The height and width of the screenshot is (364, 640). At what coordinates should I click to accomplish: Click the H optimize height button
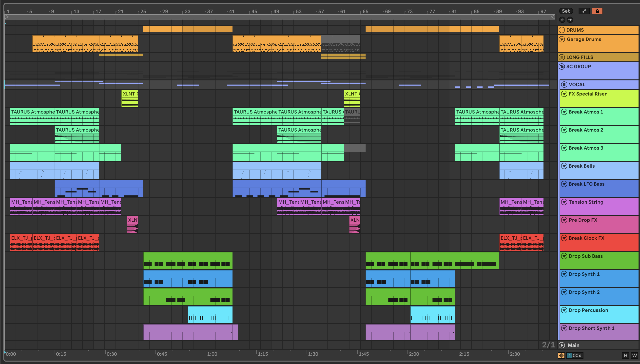(x=626, y=355)
